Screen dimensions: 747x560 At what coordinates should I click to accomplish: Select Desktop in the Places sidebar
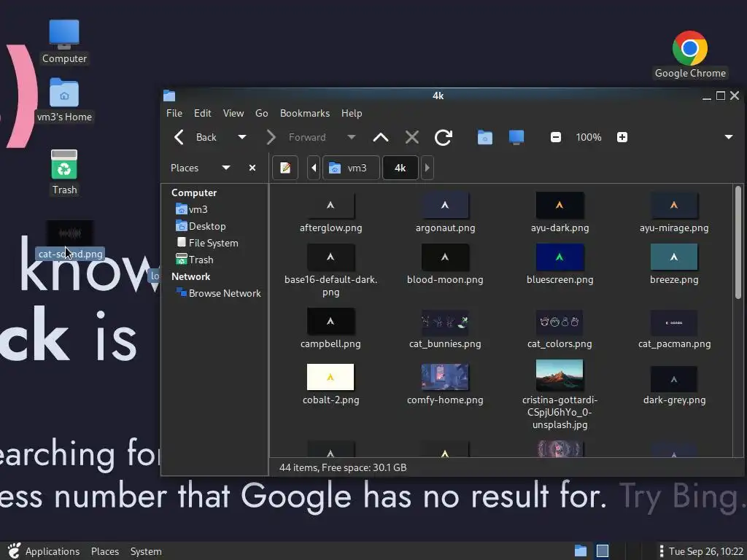point(201,226)
